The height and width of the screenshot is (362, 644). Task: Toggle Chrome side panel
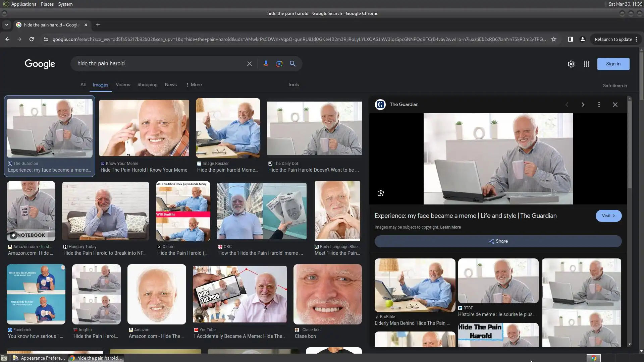[570, 39]
